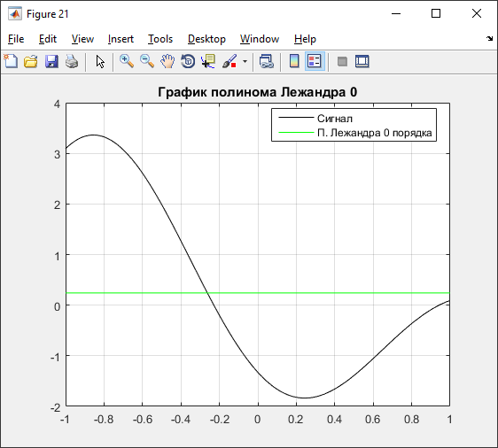Expand the toolbar dock arrow at right

(489, 38)
